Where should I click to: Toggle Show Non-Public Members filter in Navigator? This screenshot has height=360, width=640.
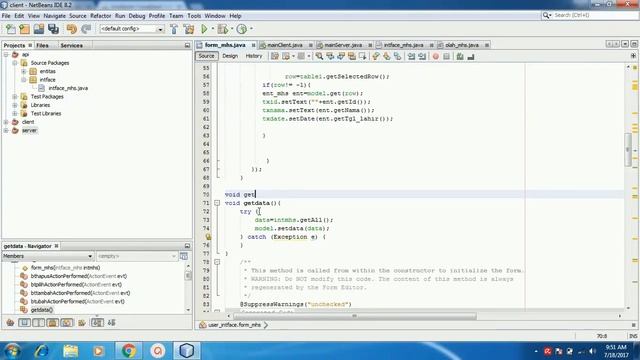53,323
